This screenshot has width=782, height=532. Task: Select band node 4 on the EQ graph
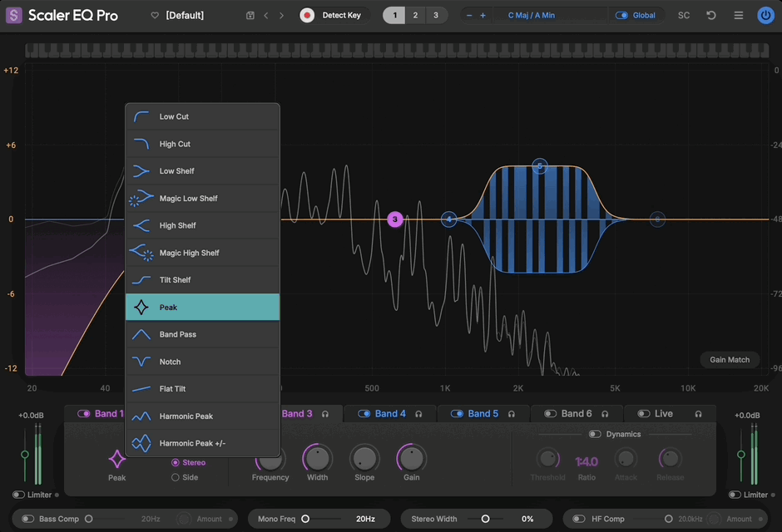click(x=449, y=219)
